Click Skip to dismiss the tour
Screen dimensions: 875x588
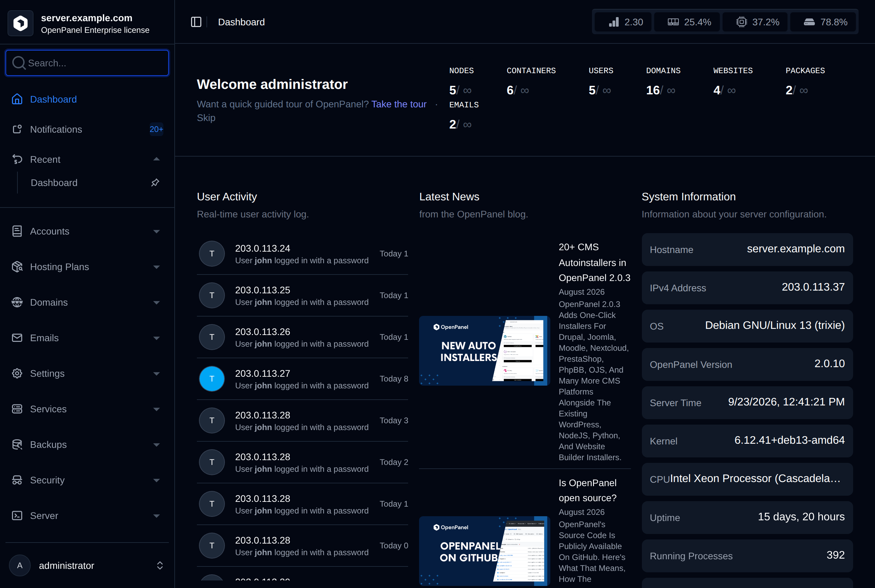[206, 118]
